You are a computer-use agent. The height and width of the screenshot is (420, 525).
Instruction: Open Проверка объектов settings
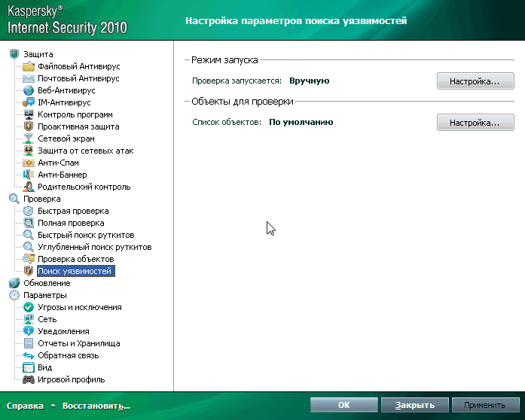(75, 259)
